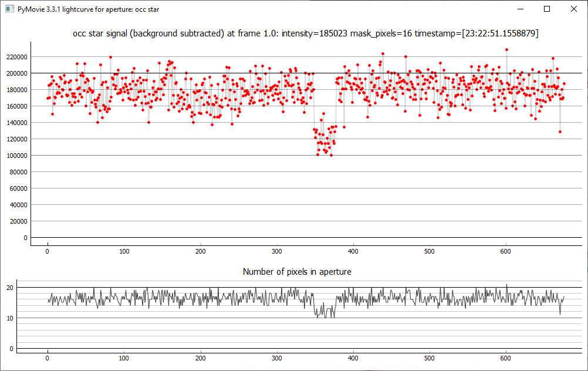Select the highest red data point near frame 600
This screenshot has height=371, width=588.
[506, 50]
